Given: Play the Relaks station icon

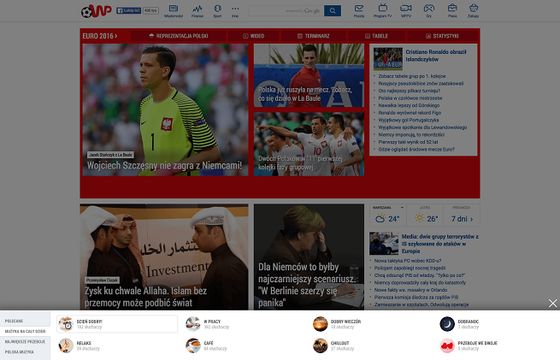Looking at the screenshot, I should point(66,346).
